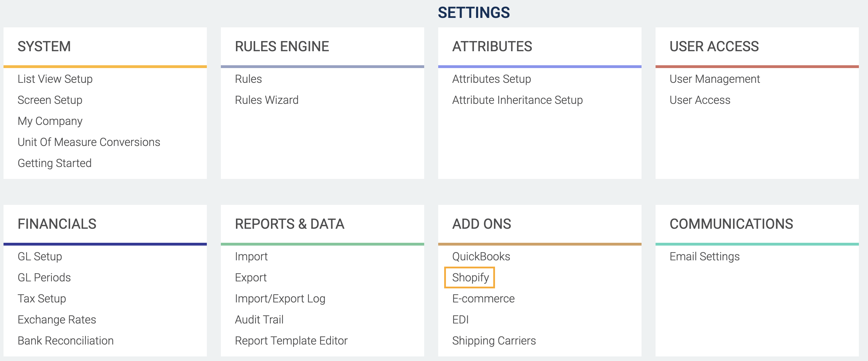The height and width of the screenshot is (361, 868).
Task: Open User Management settings
Action: 714,79
